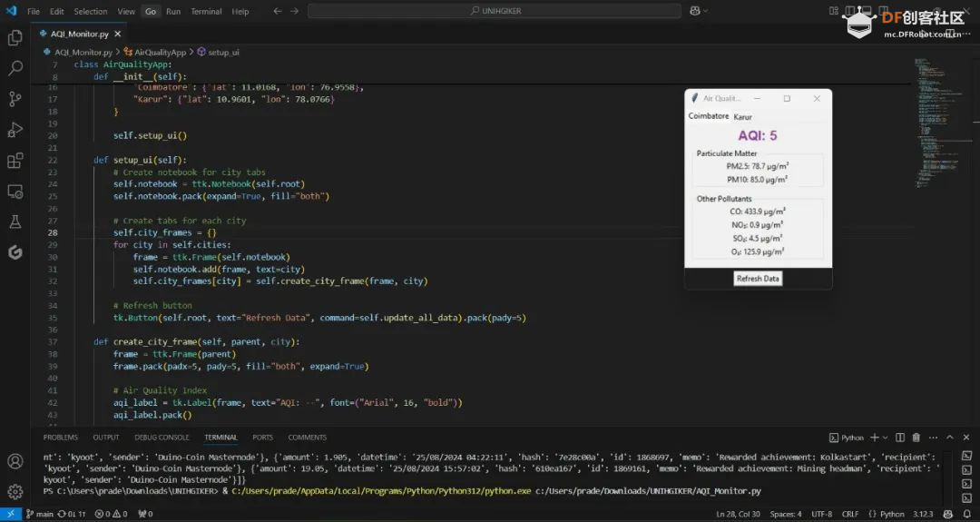The width and height of the screenshot is (980, 522).
Task: Open the Run and Debug view
Action: pos(15,130)
